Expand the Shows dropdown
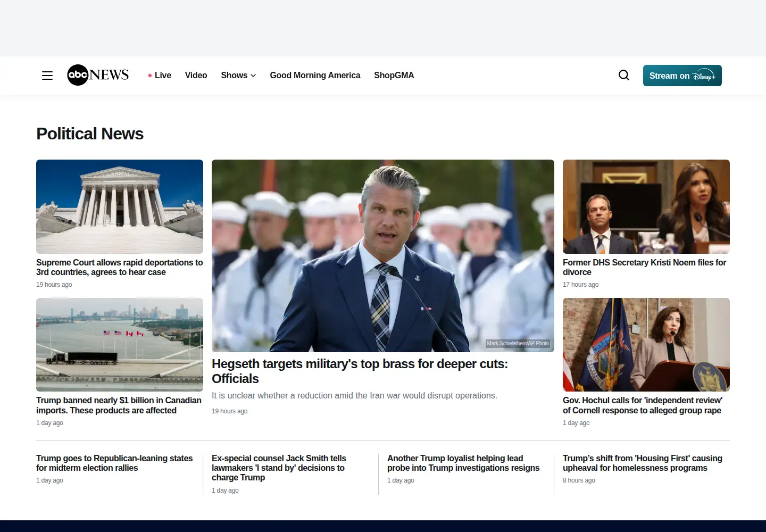Screen dimensions: 766x532 (238, 76)
